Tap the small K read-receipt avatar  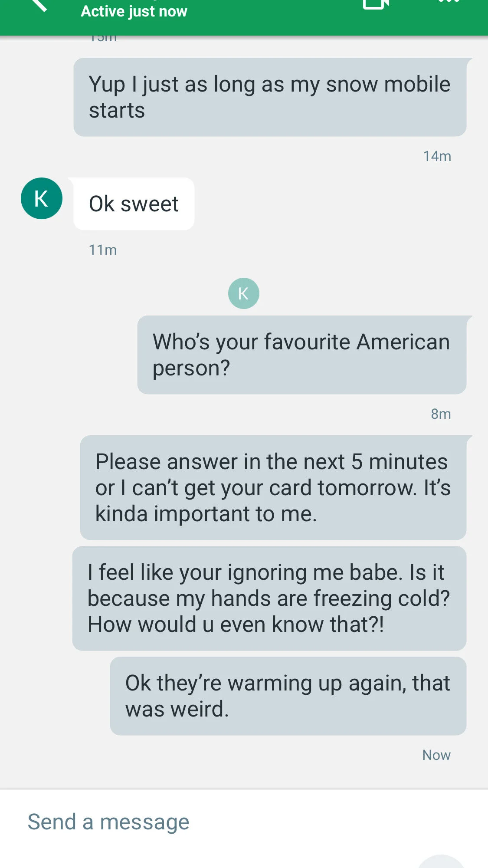(244, 293)
